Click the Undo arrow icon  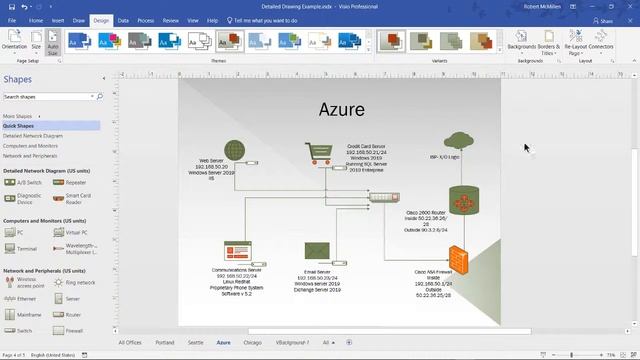tap(24, 7)
